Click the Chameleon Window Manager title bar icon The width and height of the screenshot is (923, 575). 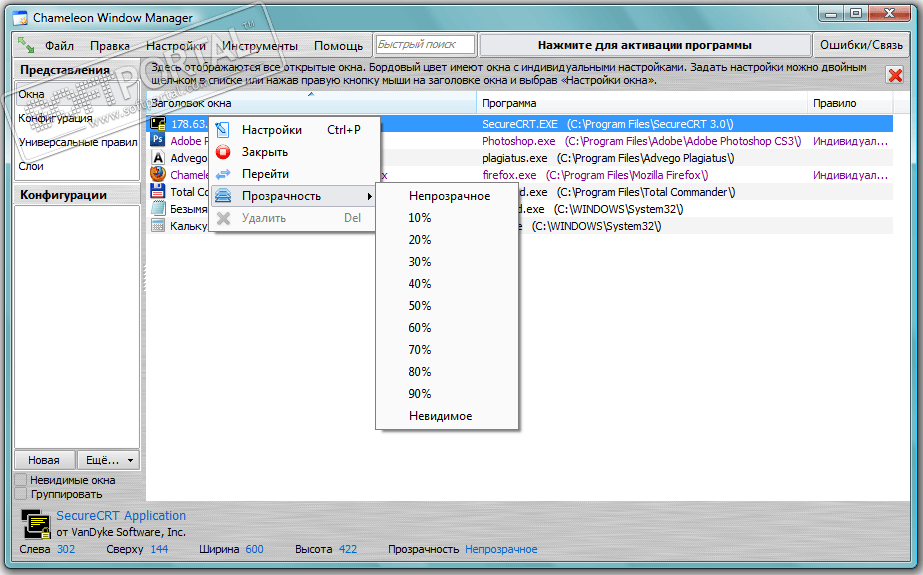tap(21, 17)
